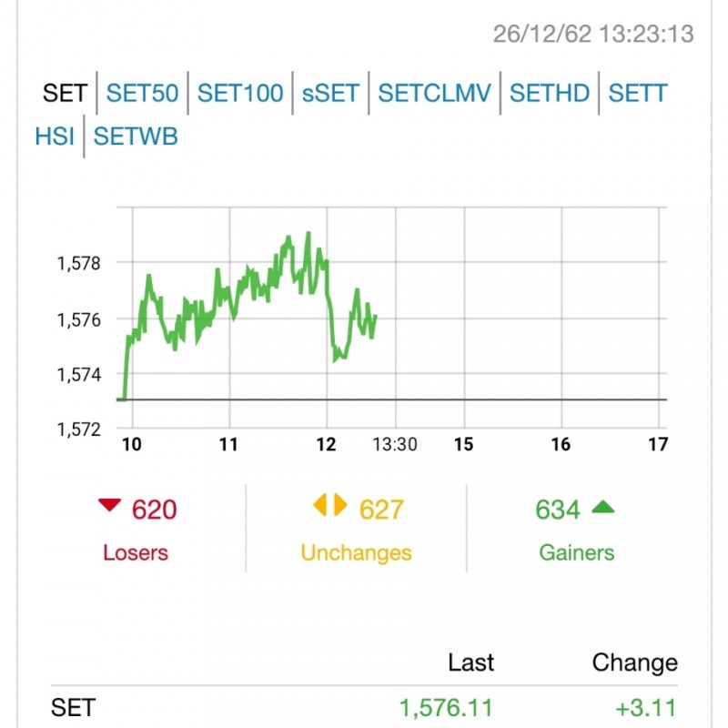Click the Gainers count 634
The height and width of the screenshot is (728, 728).
pos(558,510)
